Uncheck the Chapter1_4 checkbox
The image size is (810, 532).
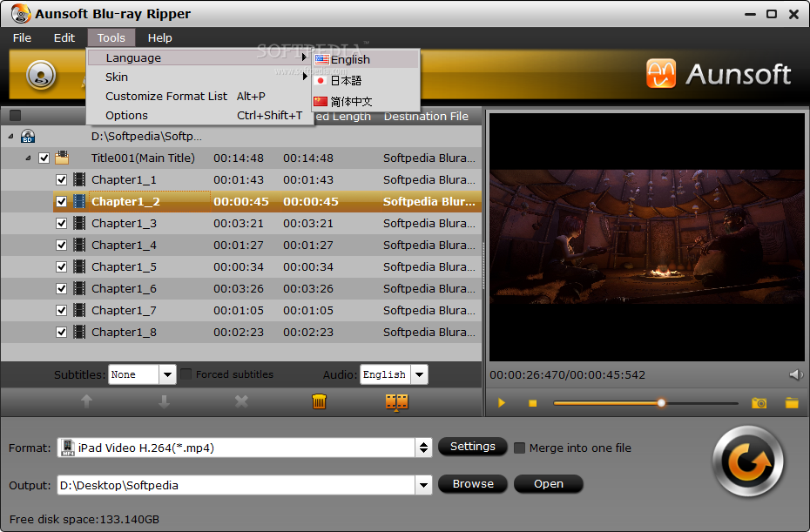[x=62, y=245]
